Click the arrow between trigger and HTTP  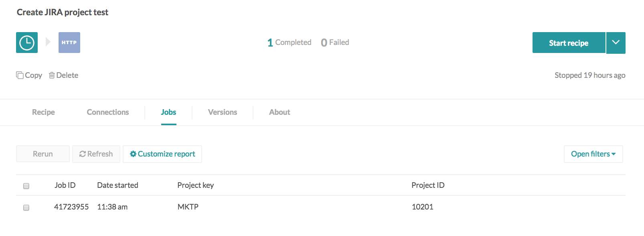[48, 42]
